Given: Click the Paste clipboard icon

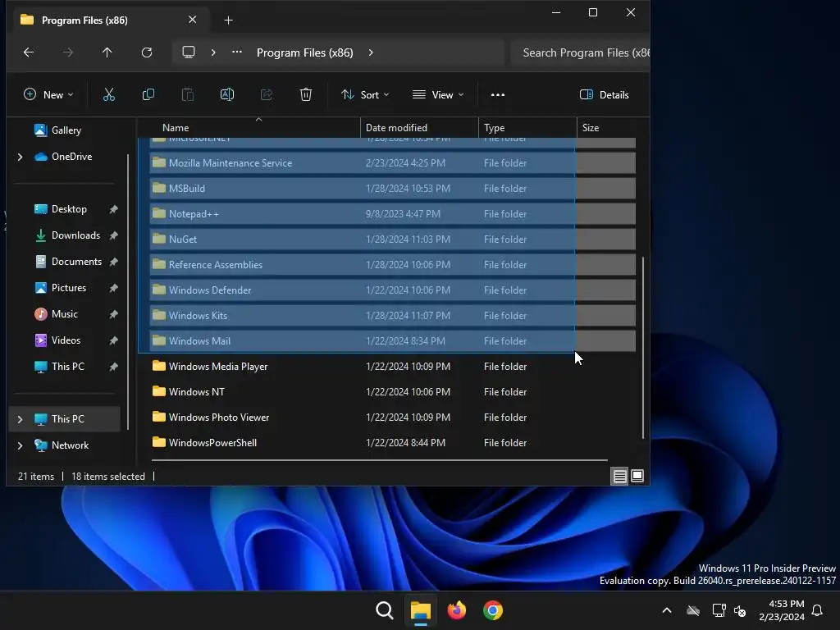Looking at the screenshot, I should click(x=188, y=95).
